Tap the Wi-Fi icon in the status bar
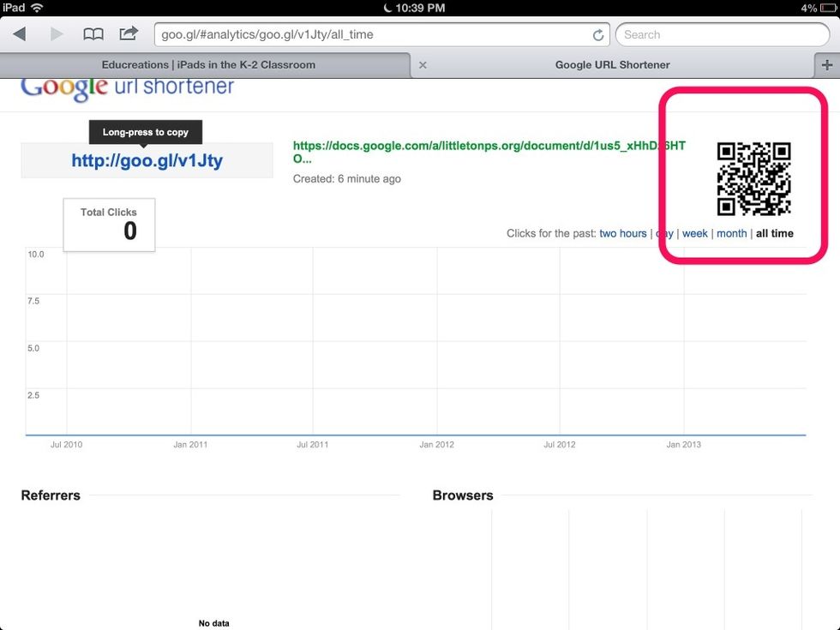The width and height of the screenshot is (840, 630). (35, 8)
